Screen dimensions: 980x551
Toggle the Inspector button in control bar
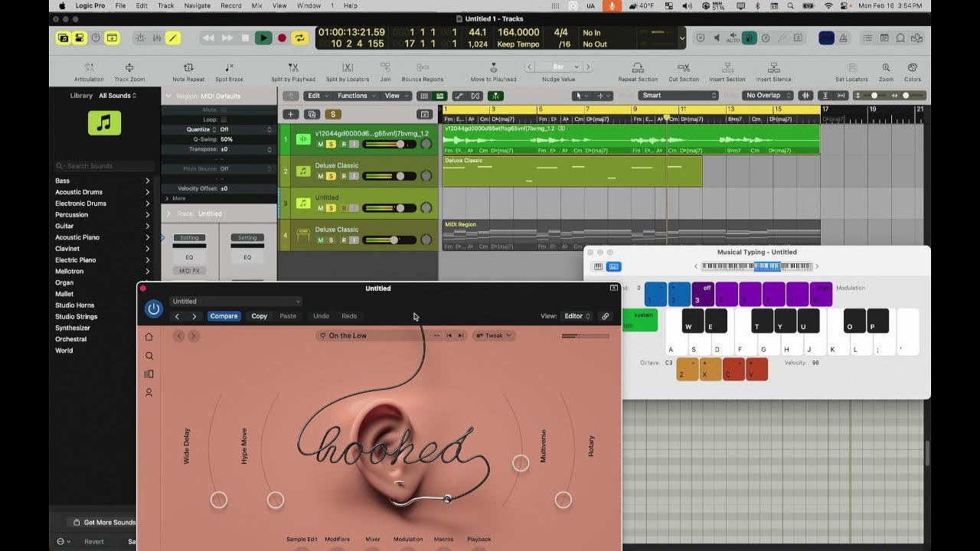tap(79, 37)
